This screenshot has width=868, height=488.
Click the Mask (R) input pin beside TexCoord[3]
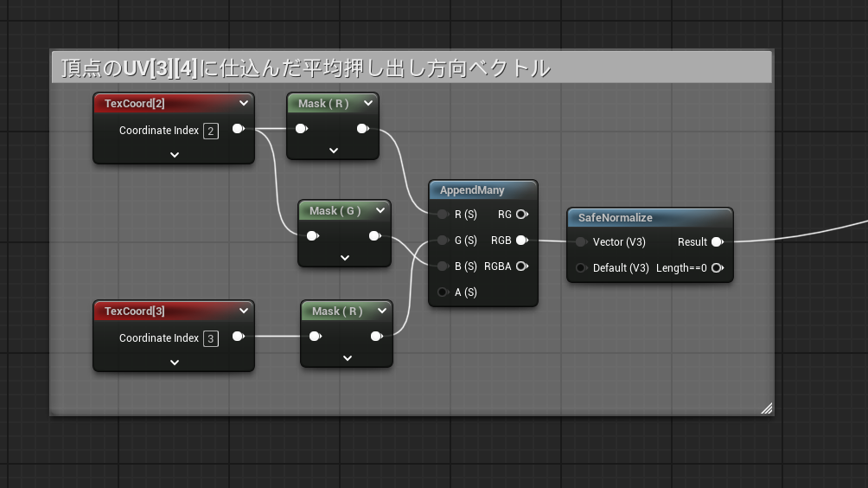[x=316, y=337]
